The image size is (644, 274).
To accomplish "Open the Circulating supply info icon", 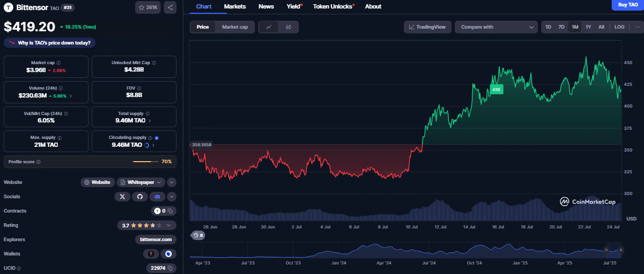I will point(151,137).
